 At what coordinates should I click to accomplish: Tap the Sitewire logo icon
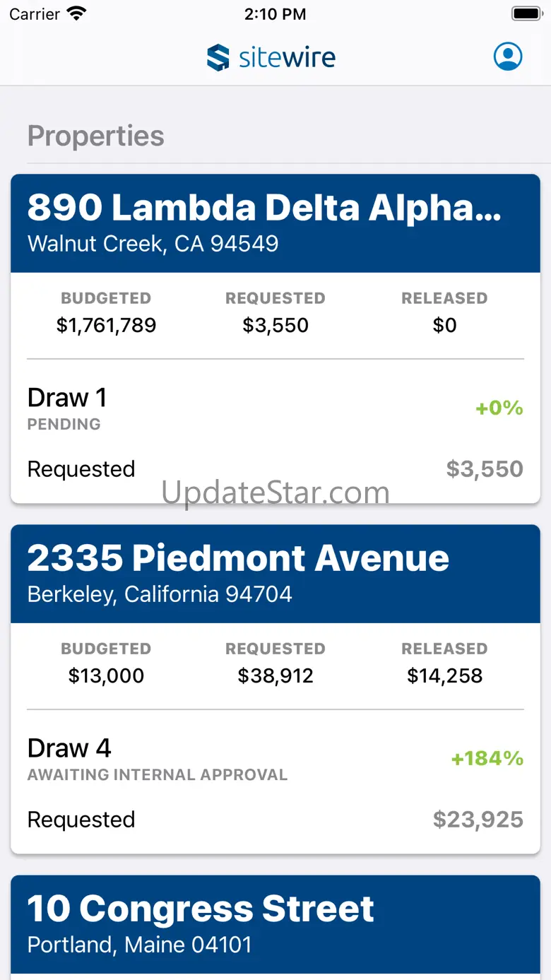pyautogui.click(x=218, y=58)
